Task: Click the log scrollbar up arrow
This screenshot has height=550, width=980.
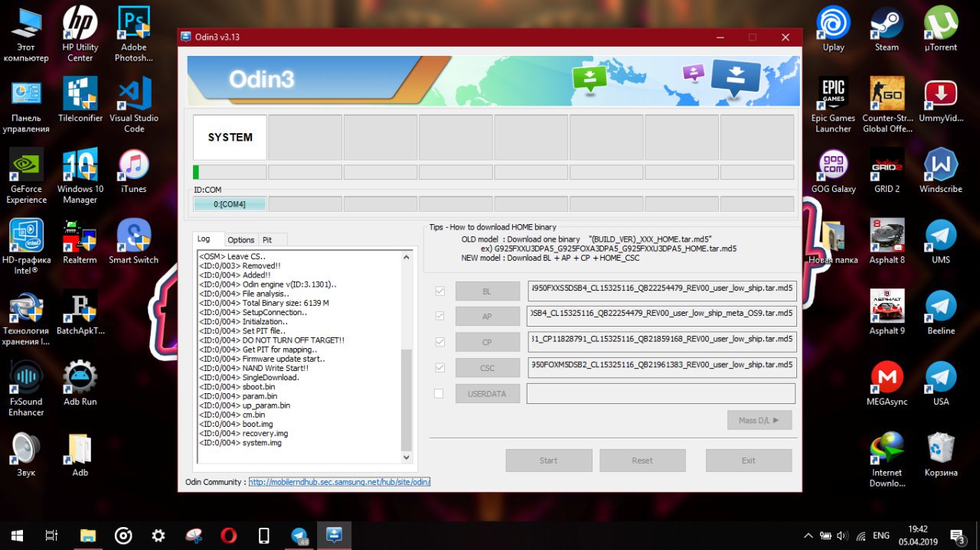Action: 407,256
